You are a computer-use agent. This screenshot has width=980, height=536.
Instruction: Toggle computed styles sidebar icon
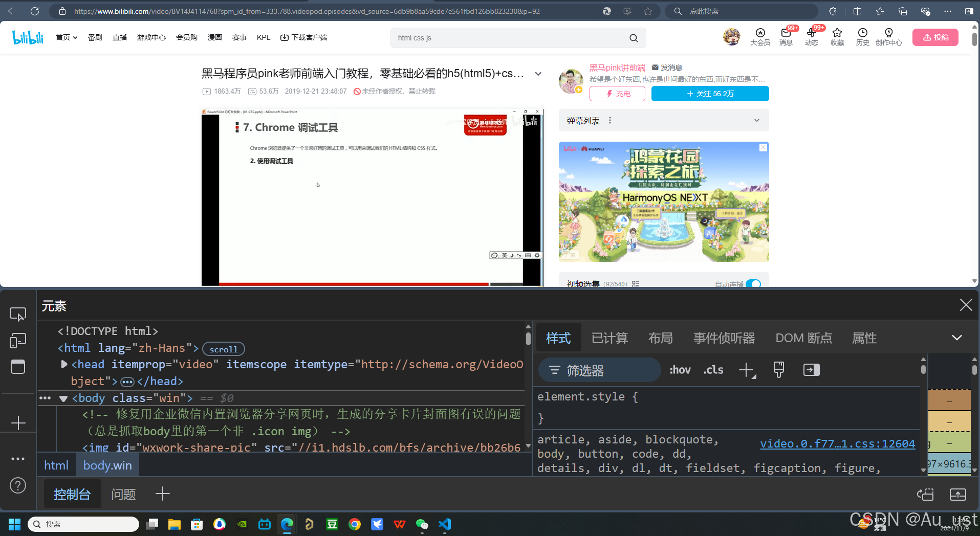click(811, 370)
